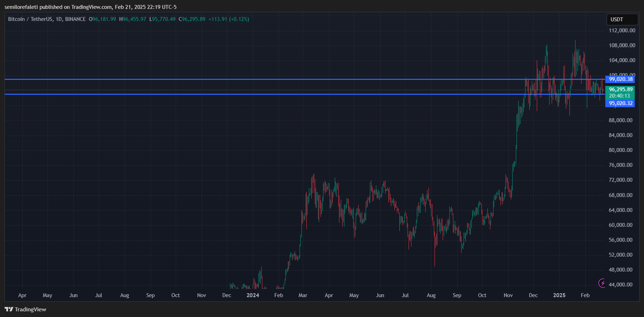The height and width of the screenshot is (317, 644).
Task: Click the 88,000.00 price axis label
Action: point(621,120)
